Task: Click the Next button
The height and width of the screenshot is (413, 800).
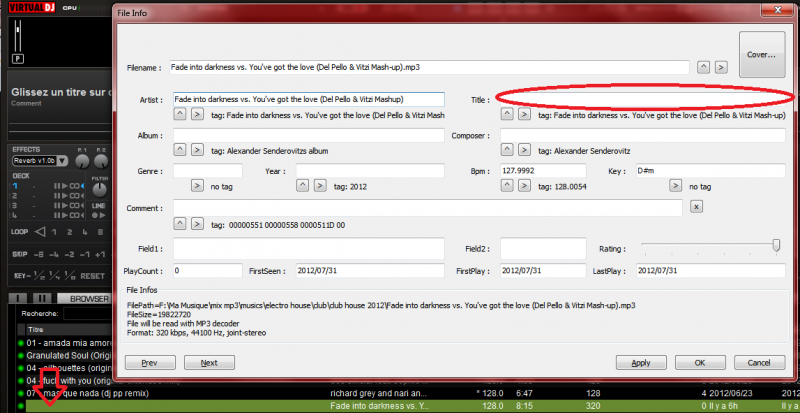Action: click(x=209, y=363)
